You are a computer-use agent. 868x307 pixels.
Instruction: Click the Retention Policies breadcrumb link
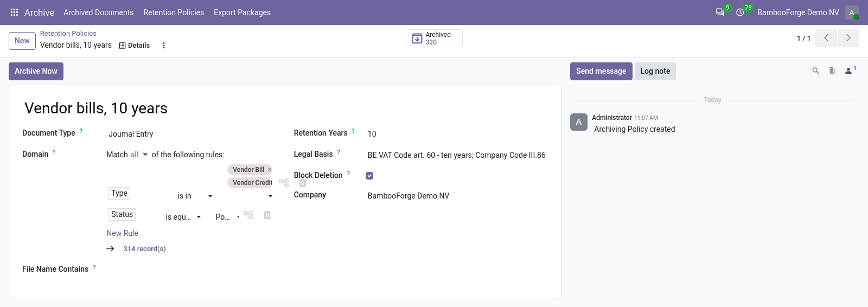[68, 34]
